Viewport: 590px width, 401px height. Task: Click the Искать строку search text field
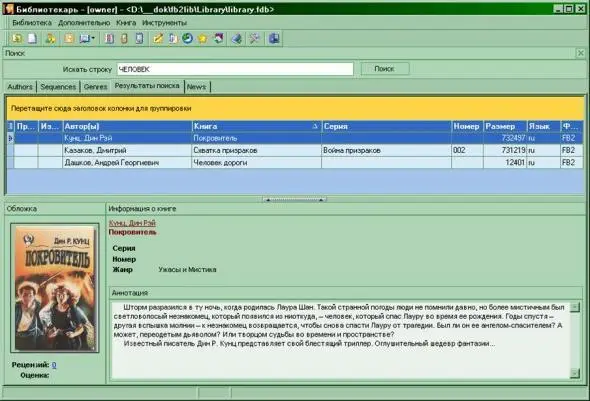[x=235, y=69]
